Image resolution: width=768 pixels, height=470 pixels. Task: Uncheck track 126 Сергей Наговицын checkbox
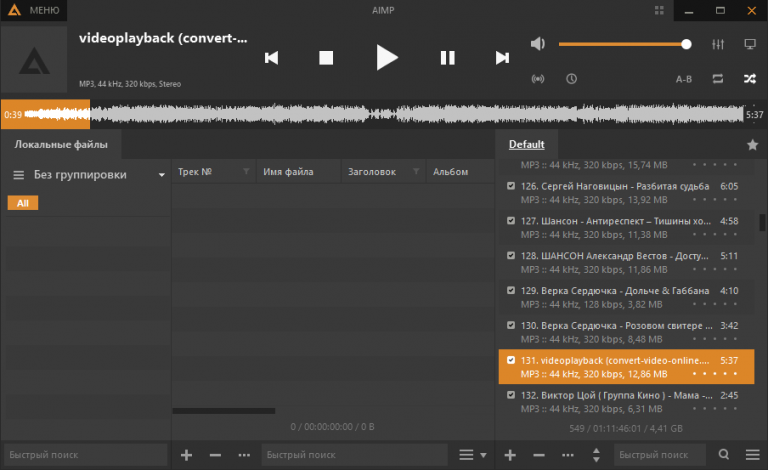click(x=511, y=186)
